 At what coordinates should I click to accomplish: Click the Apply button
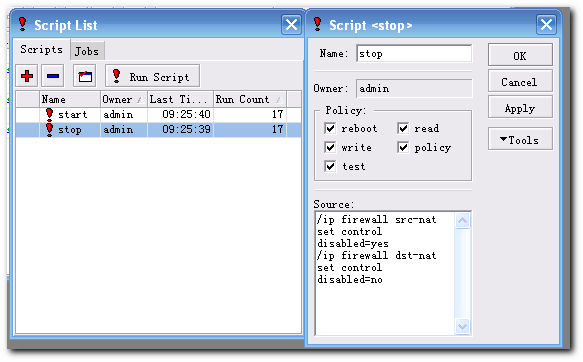pyautogui.click(x=520, y=108)
